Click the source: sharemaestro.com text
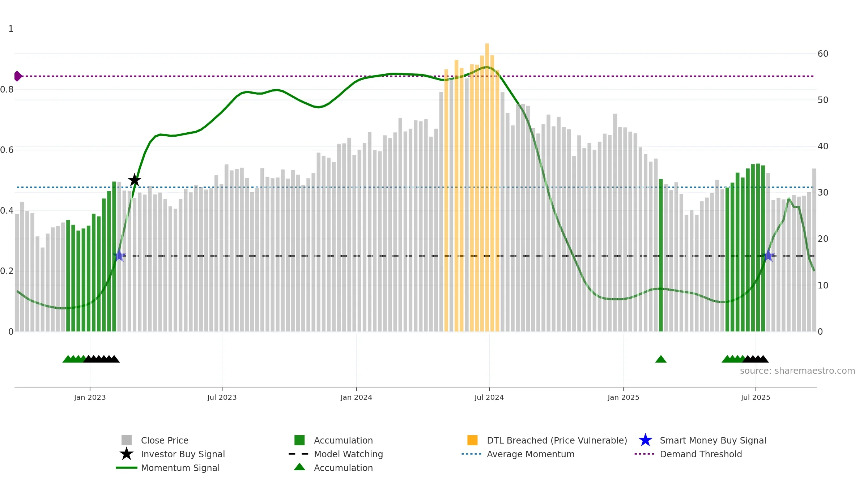 point(797,371)
